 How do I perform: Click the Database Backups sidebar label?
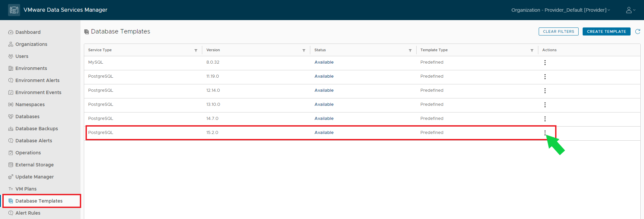click(x=37, y=129)
